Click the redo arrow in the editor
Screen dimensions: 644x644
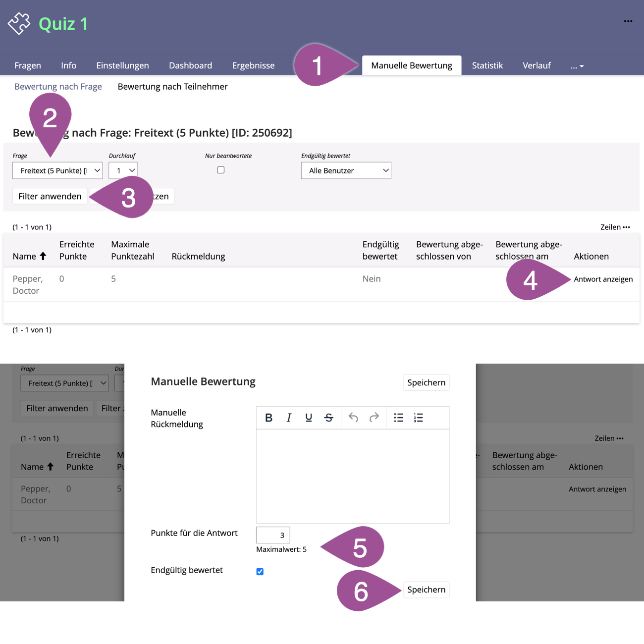374,418
